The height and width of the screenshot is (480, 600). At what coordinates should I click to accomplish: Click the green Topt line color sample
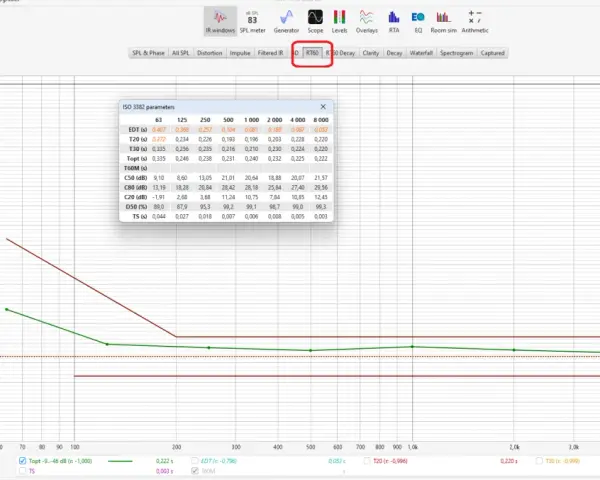(x=120, y=461)
